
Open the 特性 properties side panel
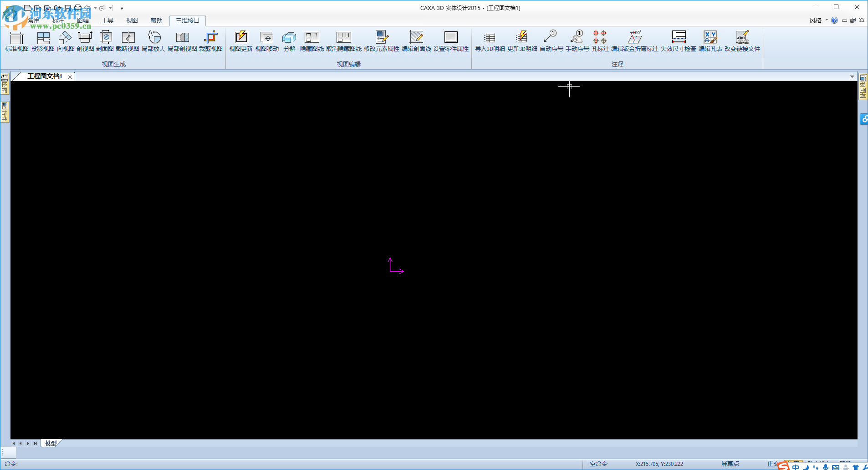point(5,112)
